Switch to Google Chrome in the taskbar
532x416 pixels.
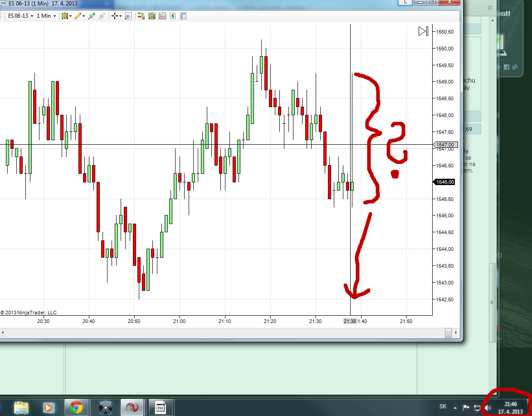point(76,407)
